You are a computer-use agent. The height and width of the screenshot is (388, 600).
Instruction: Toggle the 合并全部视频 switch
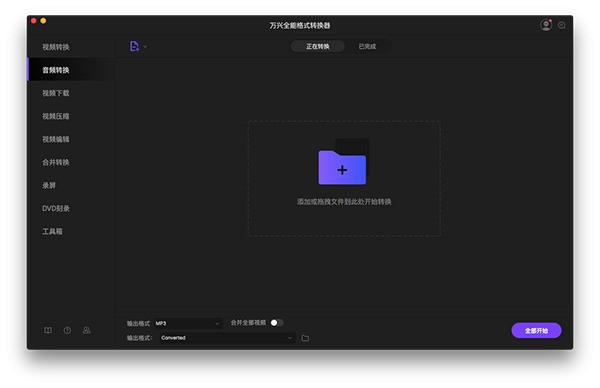(x=277, y=323)
